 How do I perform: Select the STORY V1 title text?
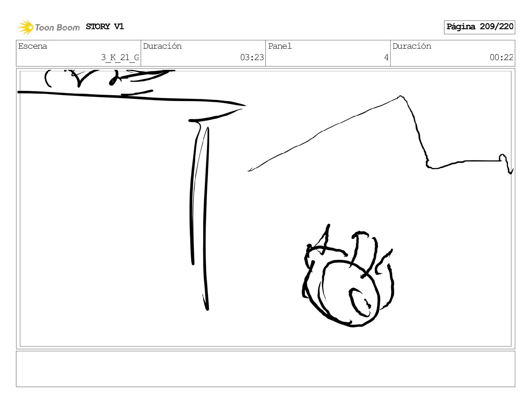105,27
